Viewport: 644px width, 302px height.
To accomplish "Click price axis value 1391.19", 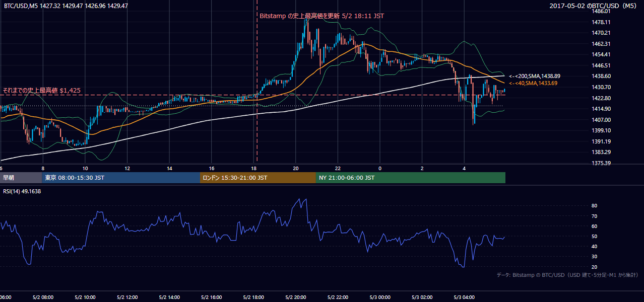I will (x=602, y=141).
